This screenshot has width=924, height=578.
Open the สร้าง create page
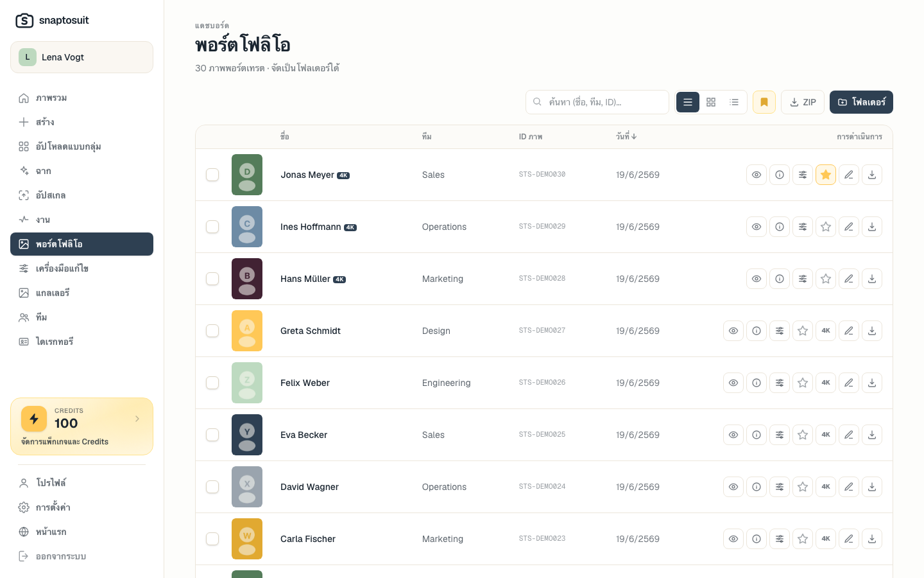tap(81, 122)
